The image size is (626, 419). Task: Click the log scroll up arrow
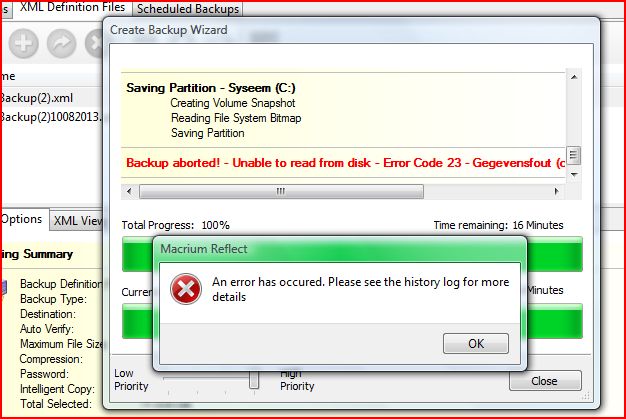[x=574, y=77]
